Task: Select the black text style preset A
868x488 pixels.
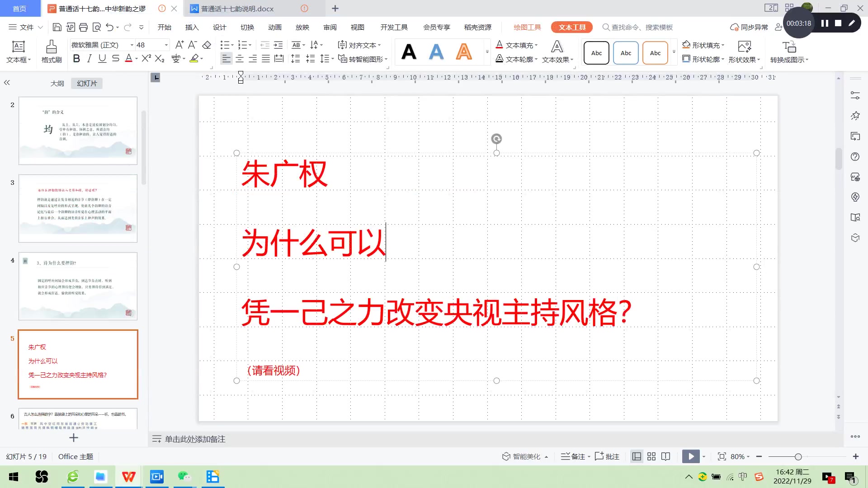Action: pos(409,52)
